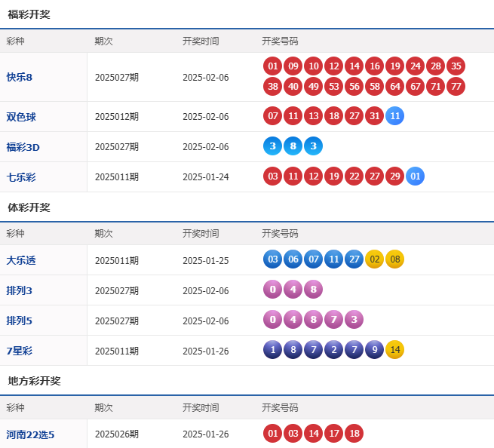Click date 2025-02-06 in the 排列5 row

(206, 321)
